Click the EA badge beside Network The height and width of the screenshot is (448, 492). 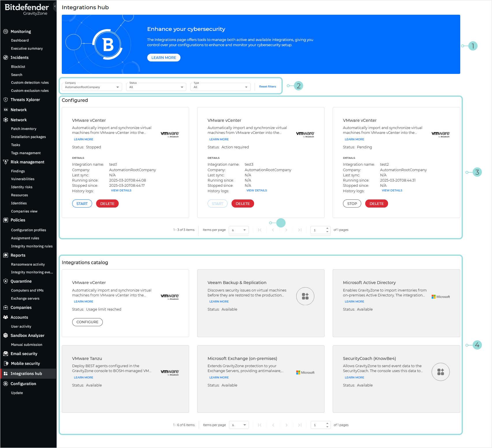[6, 110]
